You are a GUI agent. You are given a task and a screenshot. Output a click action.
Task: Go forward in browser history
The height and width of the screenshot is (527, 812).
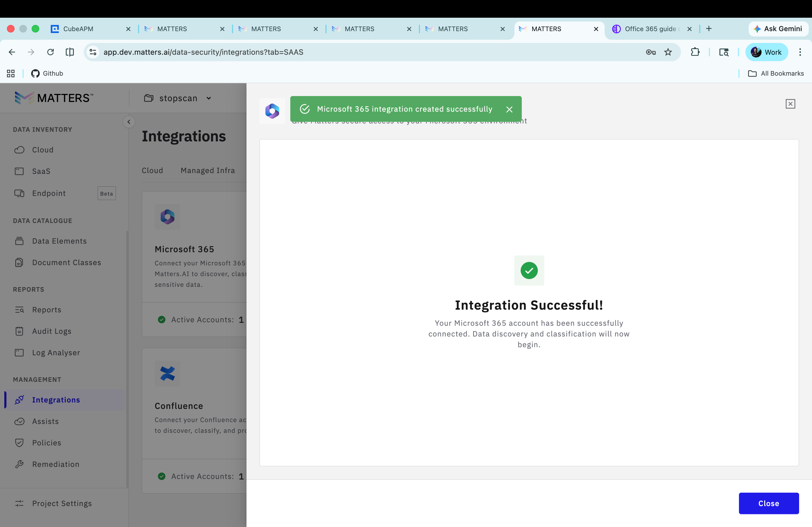tap(31, 52)
